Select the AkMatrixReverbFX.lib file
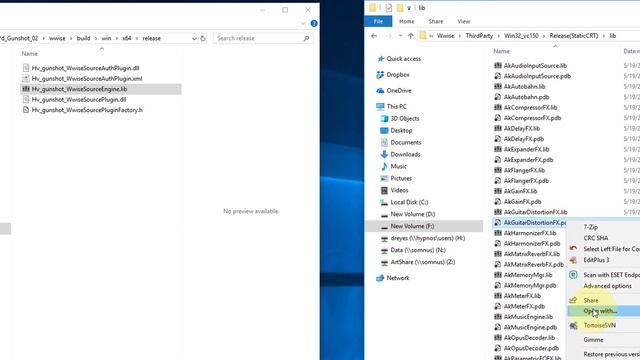The width and height of the screenshot is (640, 360). click(531, 254)
